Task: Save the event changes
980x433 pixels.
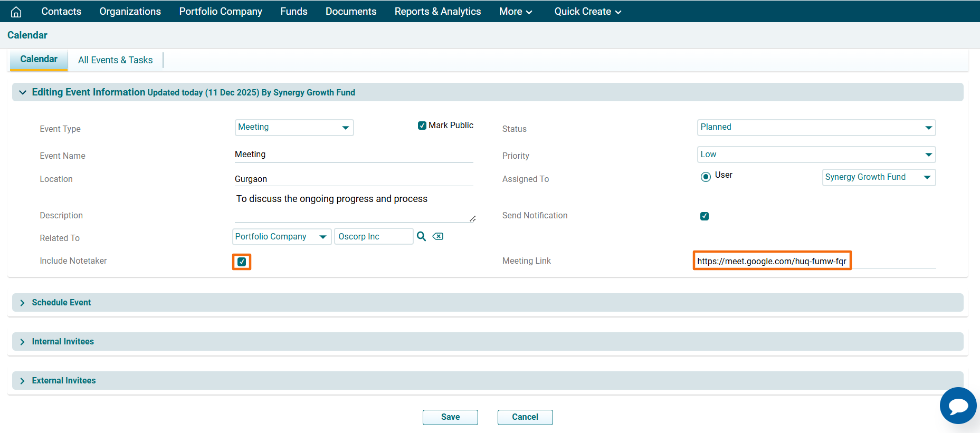Action: point(450,417)
